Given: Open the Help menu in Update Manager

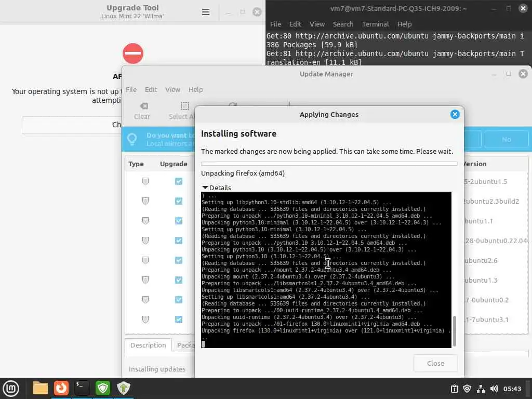Looking at the screenshot, I should (x=195, y=89).
